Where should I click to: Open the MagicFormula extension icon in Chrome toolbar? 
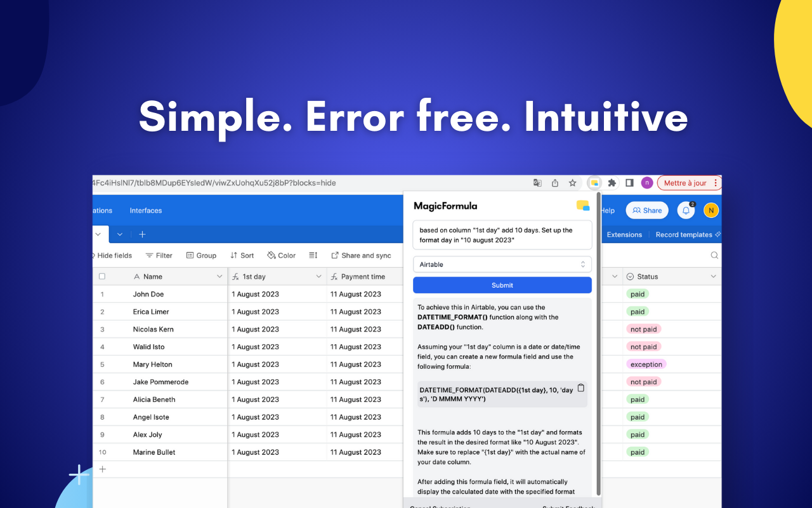594,183
